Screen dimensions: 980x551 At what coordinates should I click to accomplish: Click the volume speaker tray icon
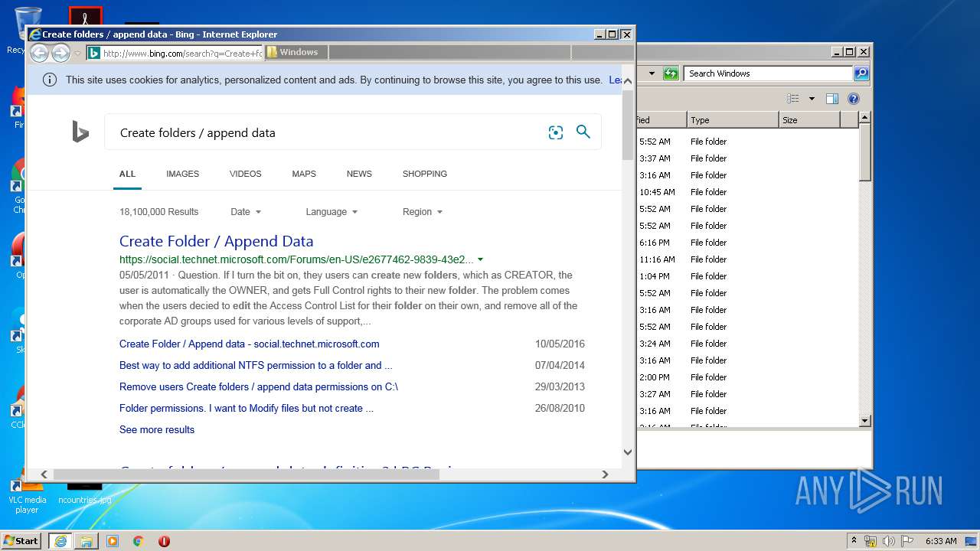pyautogui.click(x=888, y=541)
